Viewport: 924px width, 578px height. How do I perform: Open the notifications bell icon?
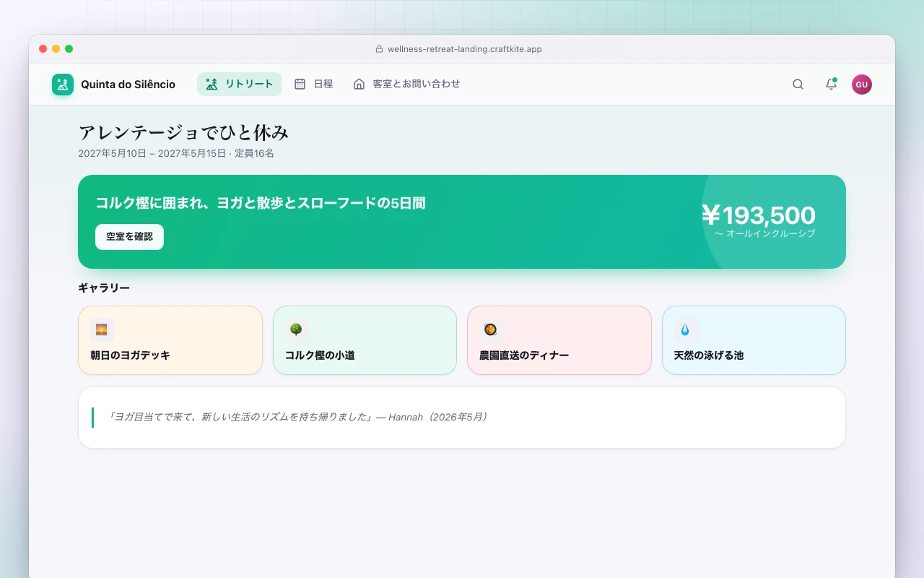pyautogui.click(x=831, y=85)
